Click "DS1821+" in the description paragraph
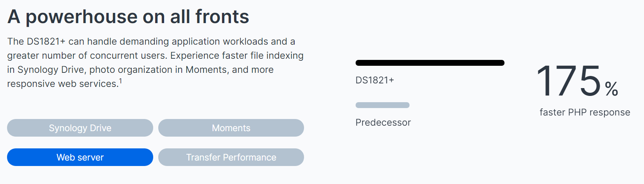644x184 pixels. coord(46,41)
